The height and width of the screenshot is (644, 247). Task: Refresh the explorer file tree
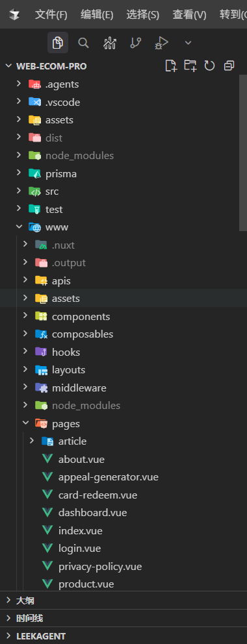[209, 66]
